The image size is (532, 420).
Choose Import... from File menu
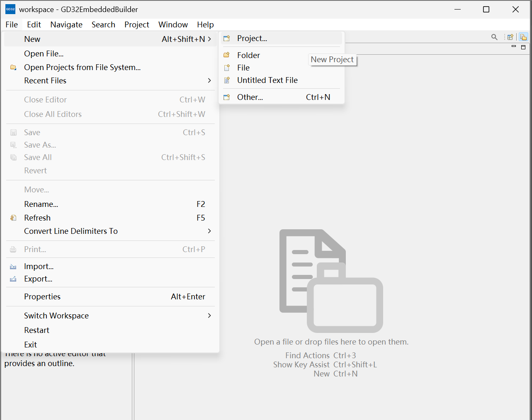click(110, 266)
